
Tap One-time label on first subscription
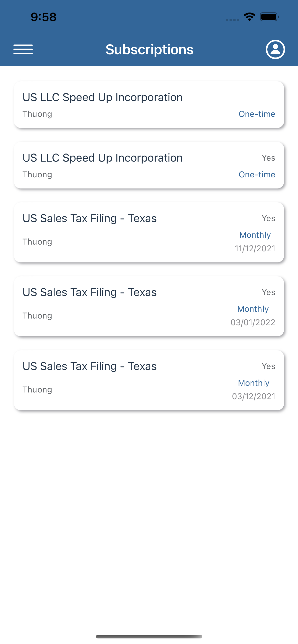point(257,114)
